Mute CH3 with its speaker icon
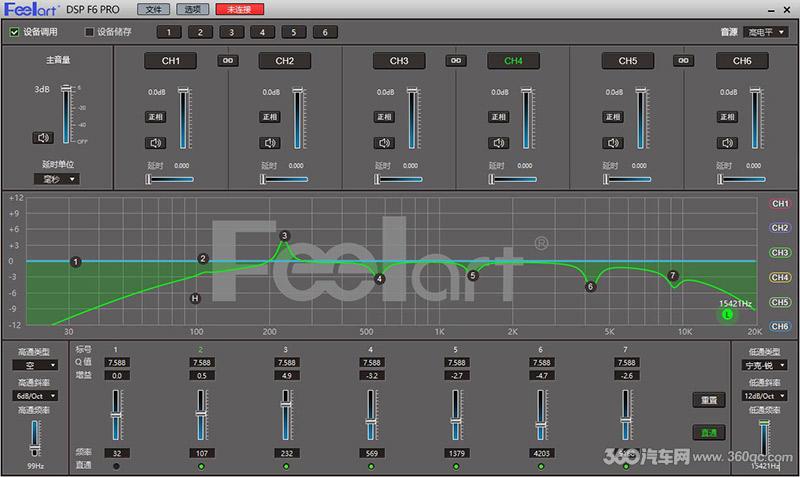800x477 pixels. click(384, 143)
